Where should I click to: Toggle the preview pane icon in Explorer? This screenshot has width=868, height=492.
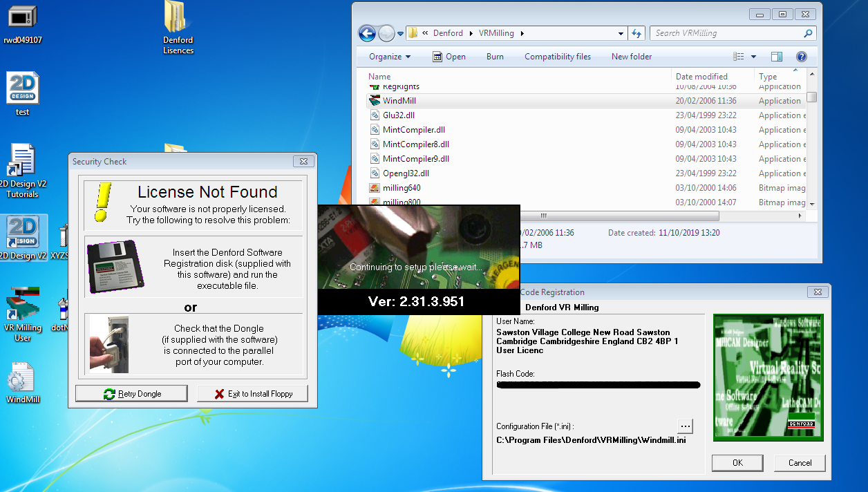[777, 57]
